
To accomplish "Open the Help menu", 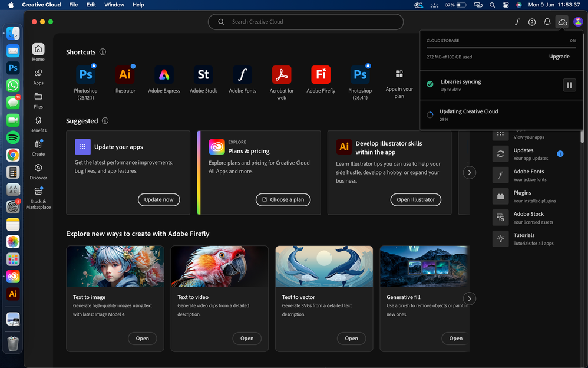I will point(138,5).
